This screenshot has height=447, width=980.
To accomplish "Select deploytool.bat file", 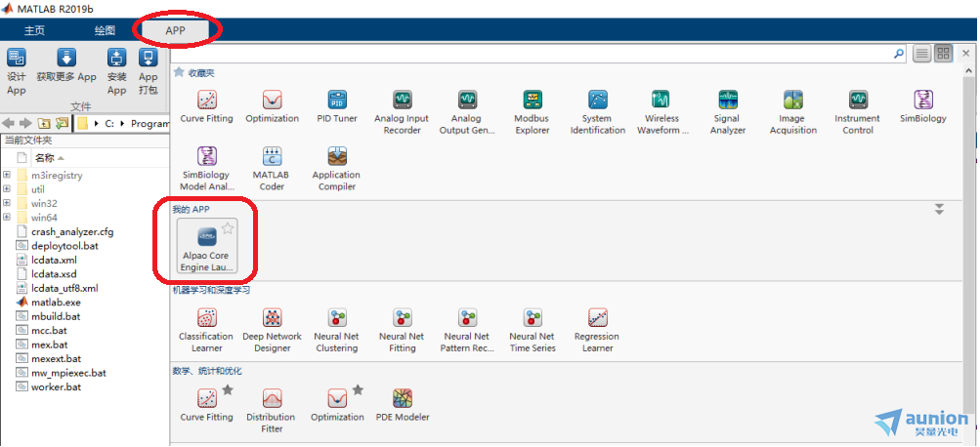I will click(x=64, y=246).
